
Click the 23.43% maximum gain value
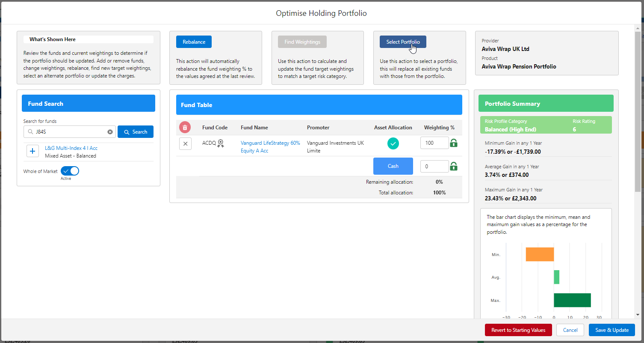pyautogui.click(x=511, y=198)
